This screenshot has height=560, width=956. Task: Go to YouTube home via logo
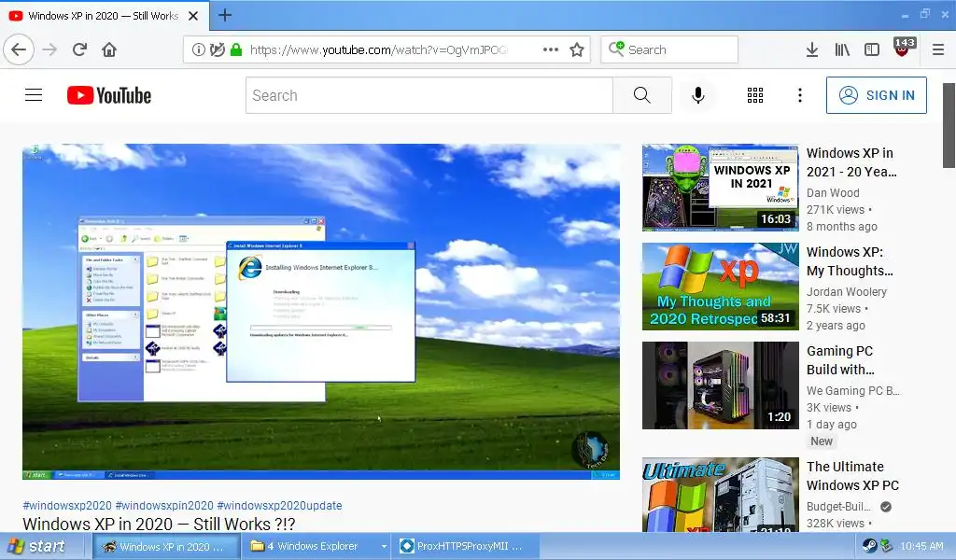[109, 95]
